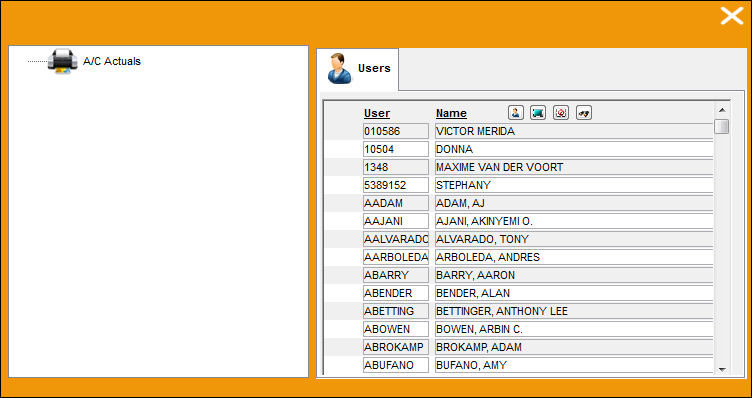Screen dimensions: 752x398
Task: Select user field ABARRY
Action: click(x=396, y=275)
